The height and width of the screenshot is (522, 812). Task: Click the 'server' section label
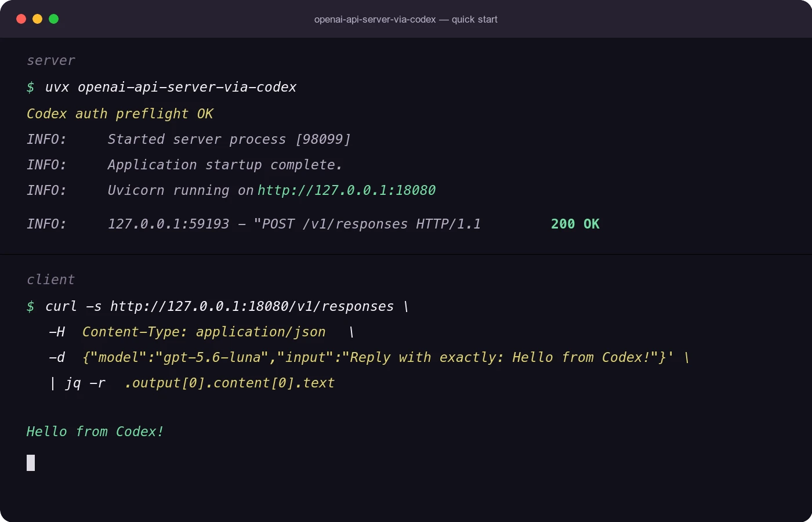click(51, 60)
